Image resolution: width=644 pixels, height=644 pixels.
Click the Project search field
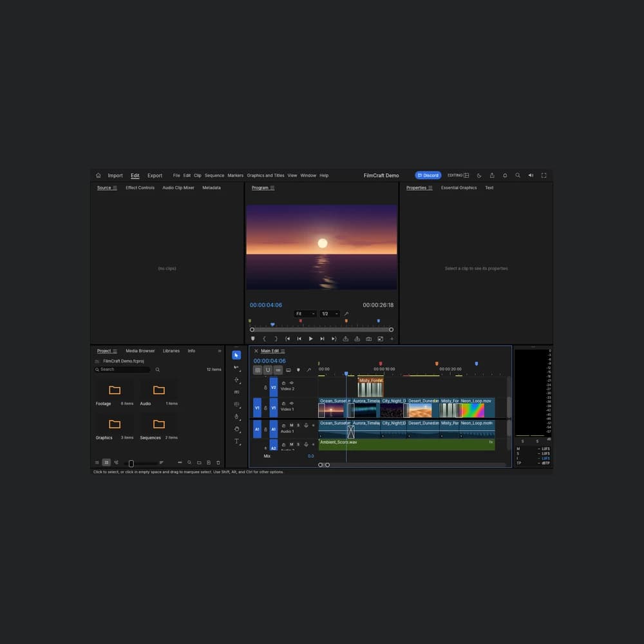(122, 370)
